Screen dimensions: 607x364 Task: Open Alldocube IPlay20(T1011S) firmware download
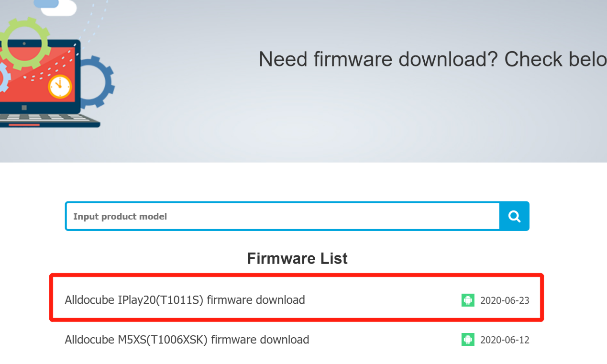click(185, 300)
